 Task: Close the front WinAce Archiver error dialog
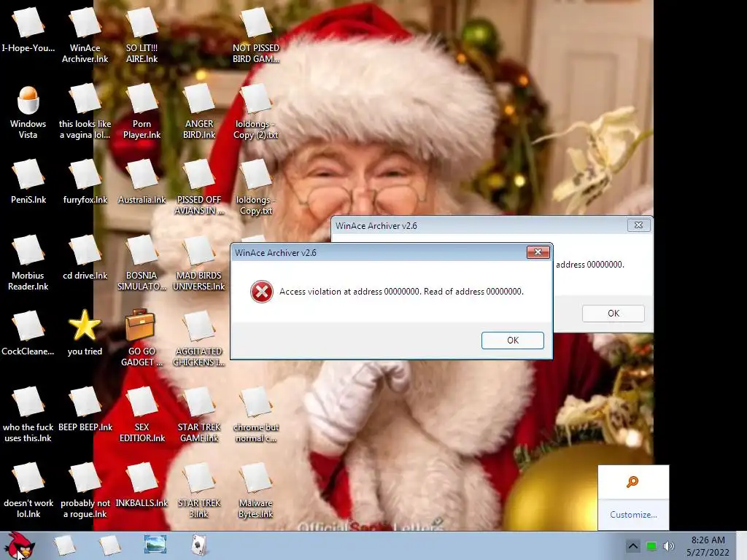click(x=538, y=252)
